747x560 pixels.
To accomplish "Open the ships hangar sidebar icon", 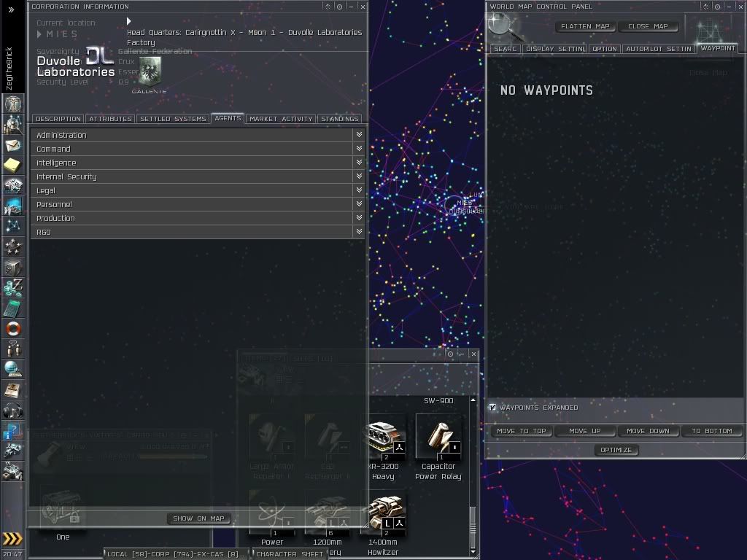I will pyautogui.click(x=13, y=451).
